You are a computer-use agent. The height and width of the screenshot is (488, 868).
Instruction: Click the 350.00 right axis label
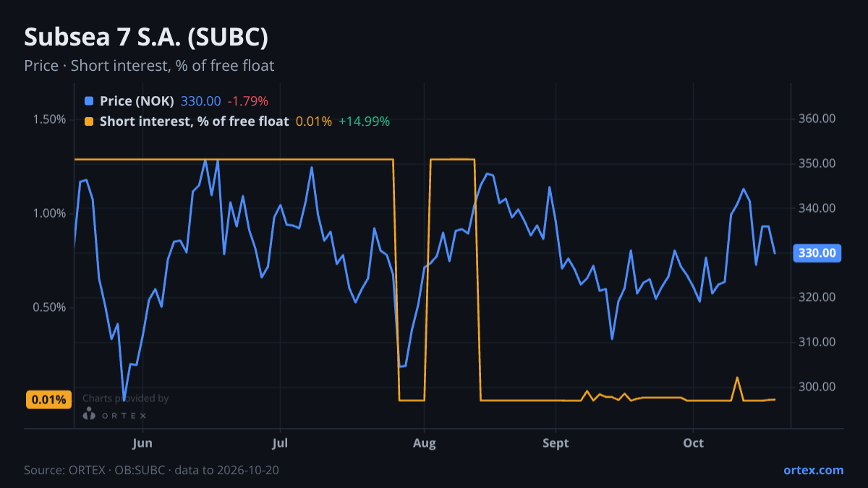[817, 164]
